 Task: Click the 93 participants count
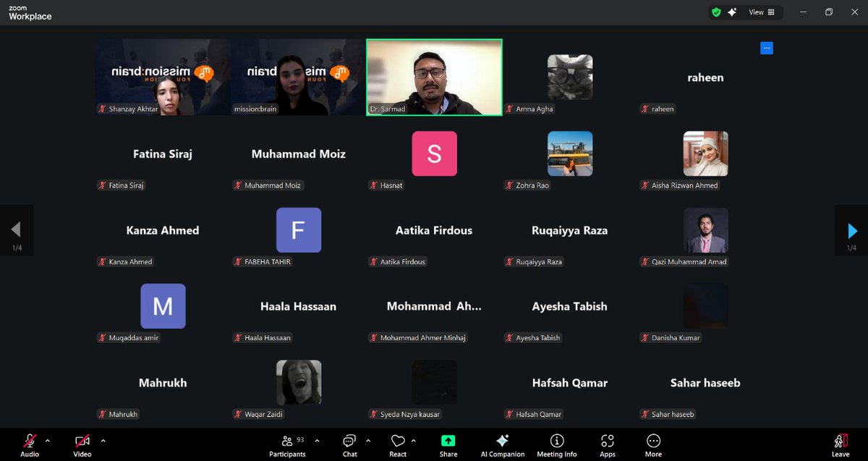[300, 439]
